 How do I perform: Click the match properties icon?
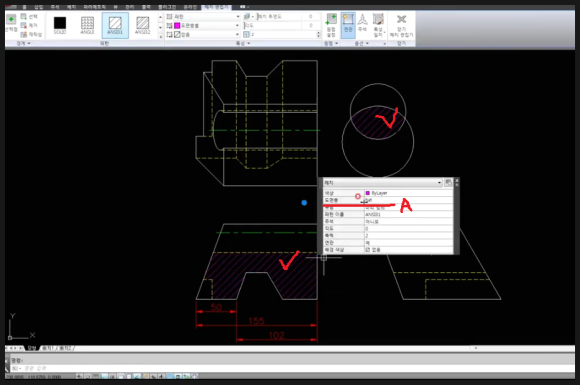378,25
